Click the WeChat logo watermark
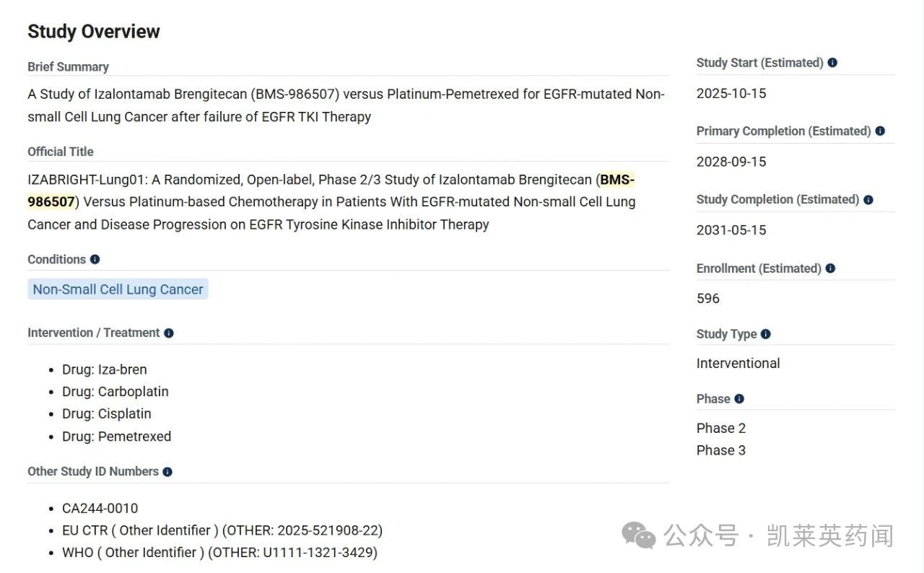 click(x=639, y=535)
